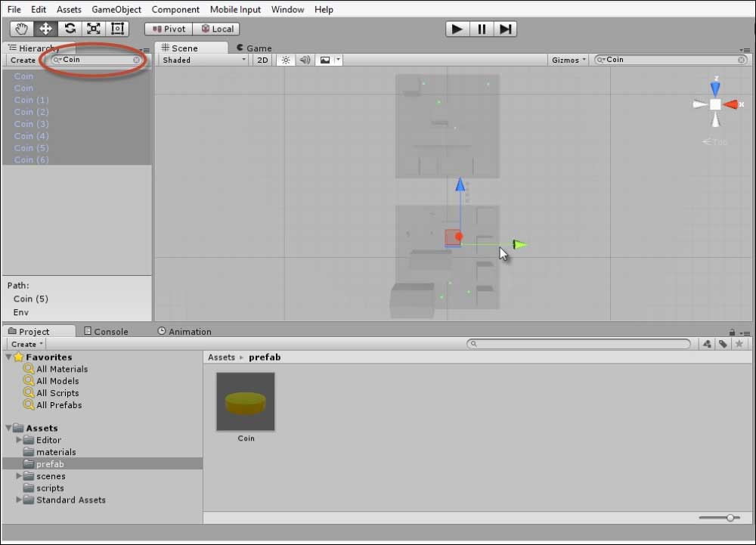Open the Window menu
The width and height of the screenshot is (756, 545).
287,9
